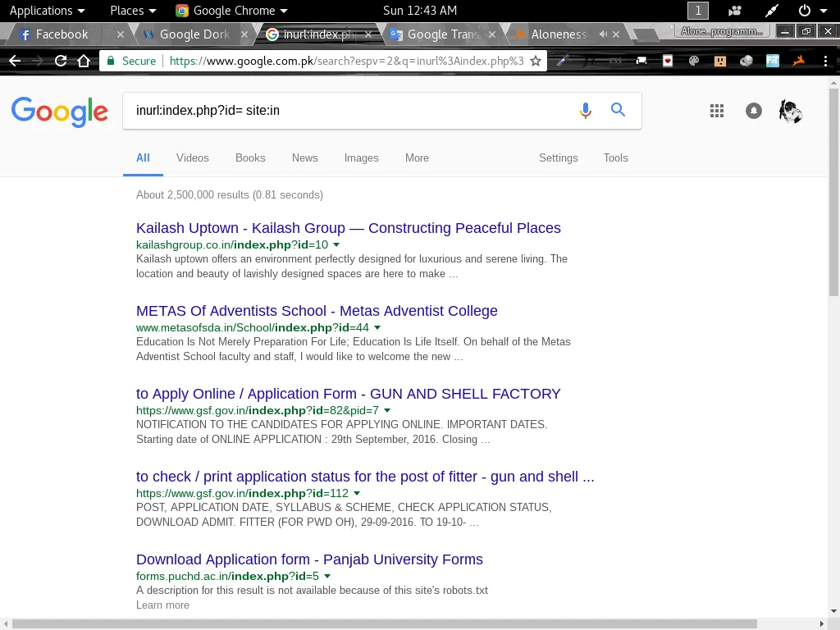840x630 pixels.
Task: Switch to the Google Translate tab
Action: tap(442, 34)
